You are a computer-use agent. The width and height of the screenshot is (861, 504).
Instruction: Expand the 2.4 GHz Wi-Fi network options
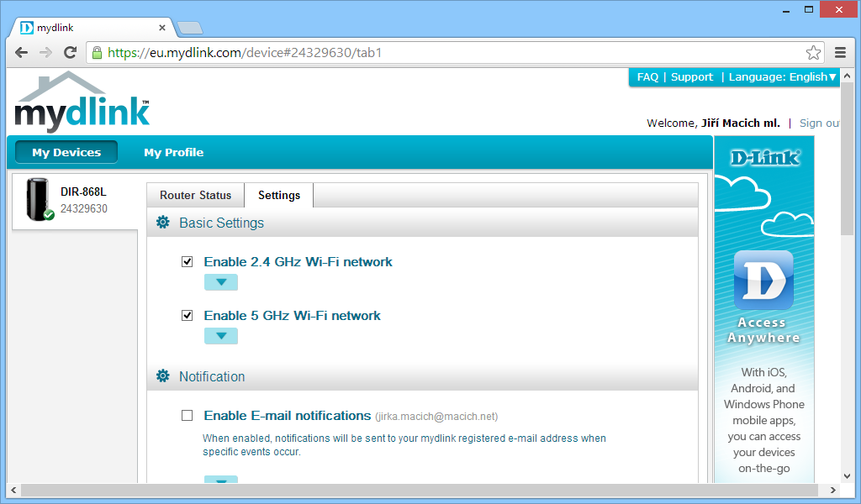[x=221, y=282]
